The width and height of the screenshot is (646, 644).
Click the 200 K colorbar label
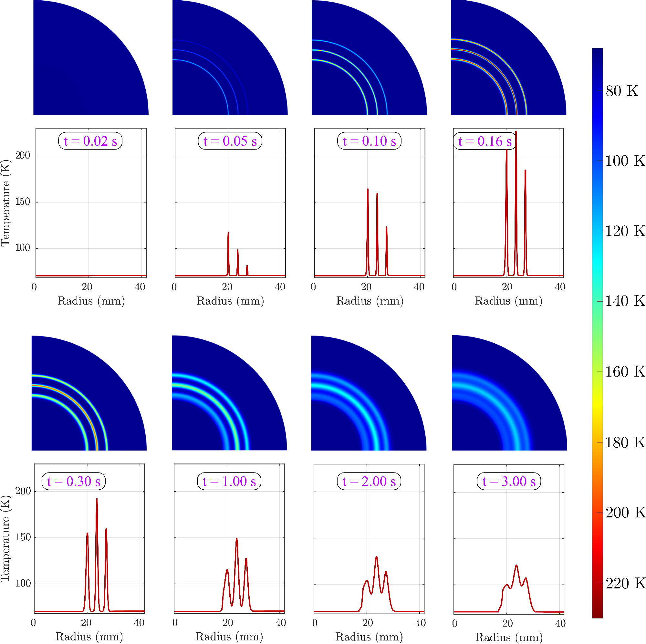pos(625,512)
